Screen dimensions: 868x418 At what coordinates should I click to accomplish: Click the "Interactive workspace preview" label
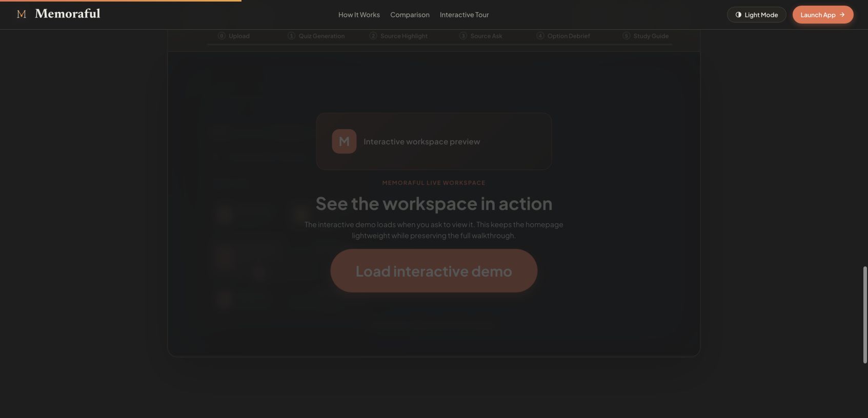pyautogui.click(x=422, y=142)
